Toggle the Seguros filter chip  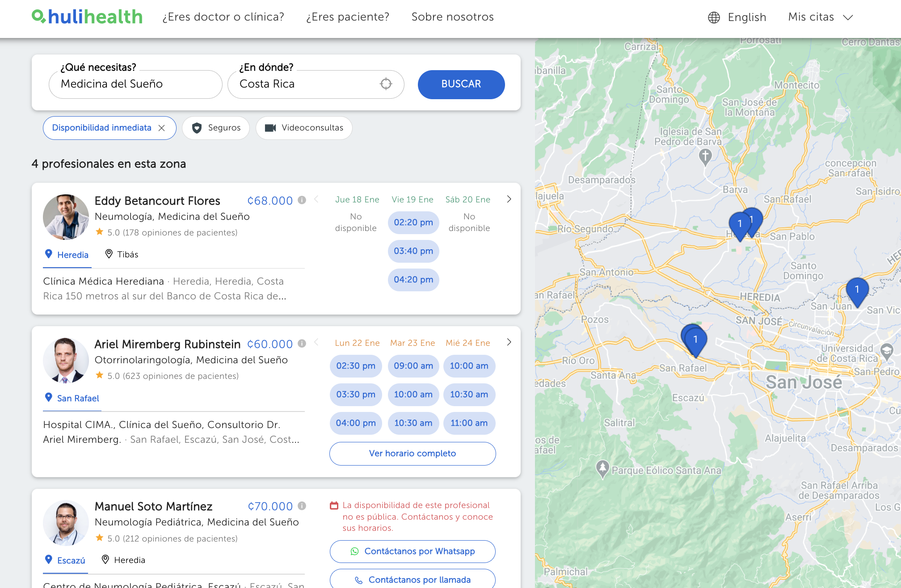pos(216,128)
